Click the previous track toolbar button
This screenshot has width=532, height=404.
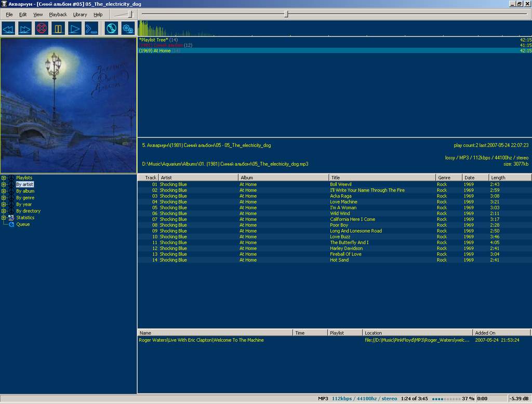[x=8, y=28]
